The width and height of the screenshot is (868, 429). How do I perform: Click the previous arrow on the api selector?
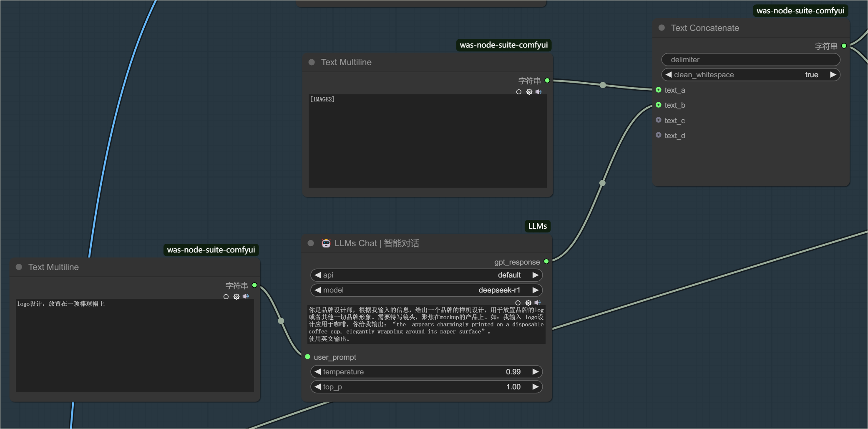tap(318, 275)
